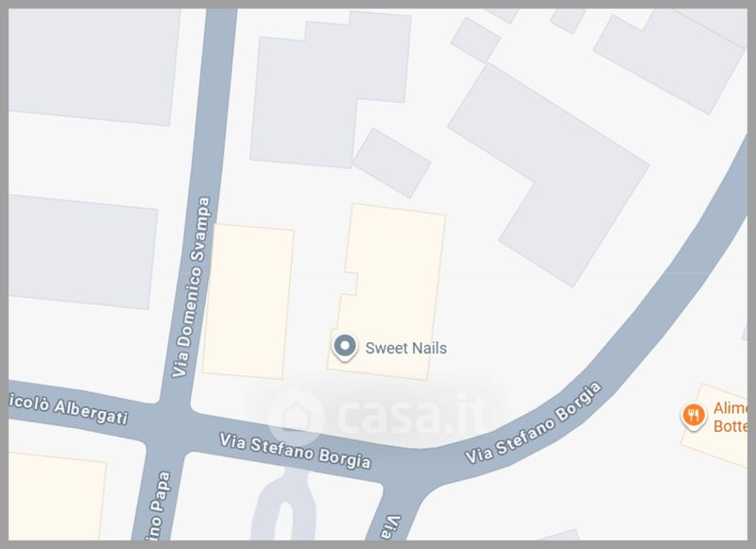Image resolution: width=756 pixels, height=549 pixels.
Task: Click the orange restaurant pin icon
Action: [694, 416]
